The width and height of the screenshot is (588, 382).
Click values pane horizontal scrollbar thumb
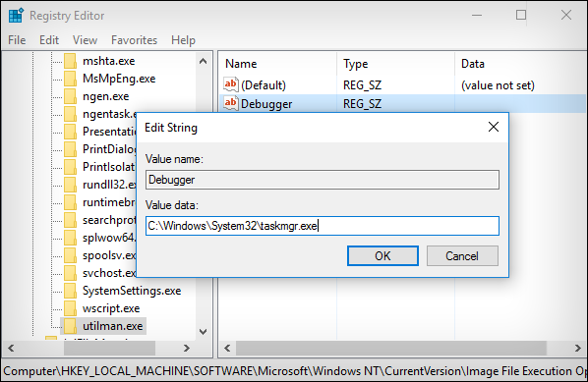[x=390, y=349]
